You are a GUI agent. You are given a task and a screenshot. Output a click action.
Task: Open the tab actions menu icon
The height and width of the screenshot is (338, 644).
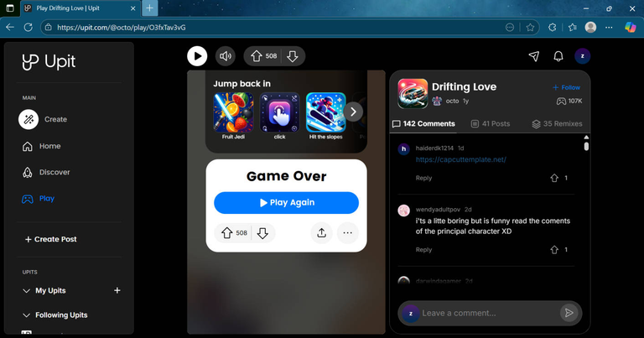click(10, 8)
